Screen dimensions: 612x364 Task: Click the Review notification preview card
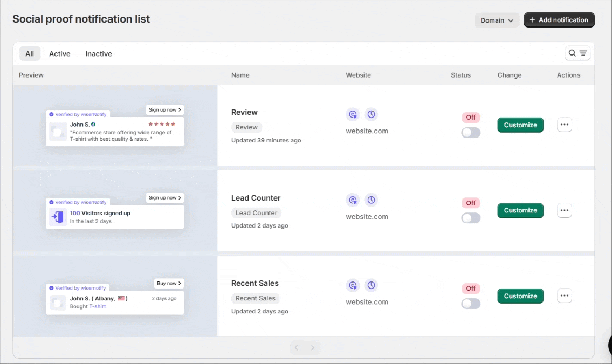(115, 132)
